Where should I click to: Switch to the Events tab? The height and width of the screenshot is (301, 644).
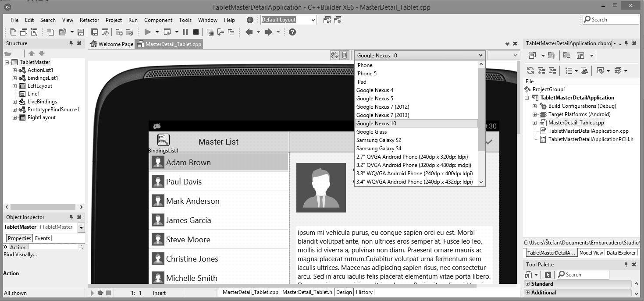(43, 238)
